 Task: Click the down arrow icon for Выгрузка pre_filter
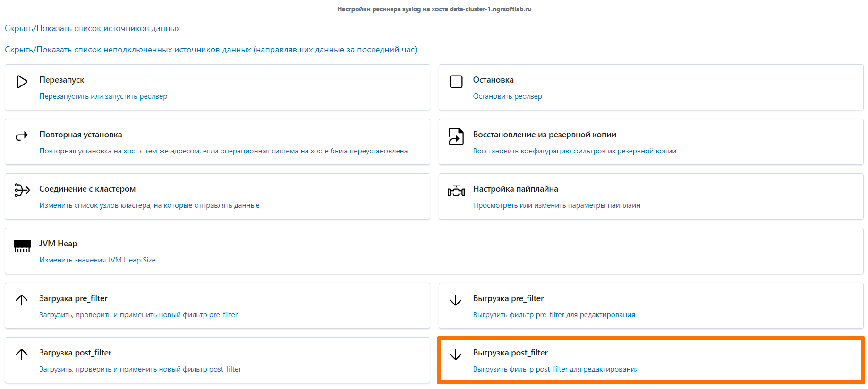pos(456,300)
